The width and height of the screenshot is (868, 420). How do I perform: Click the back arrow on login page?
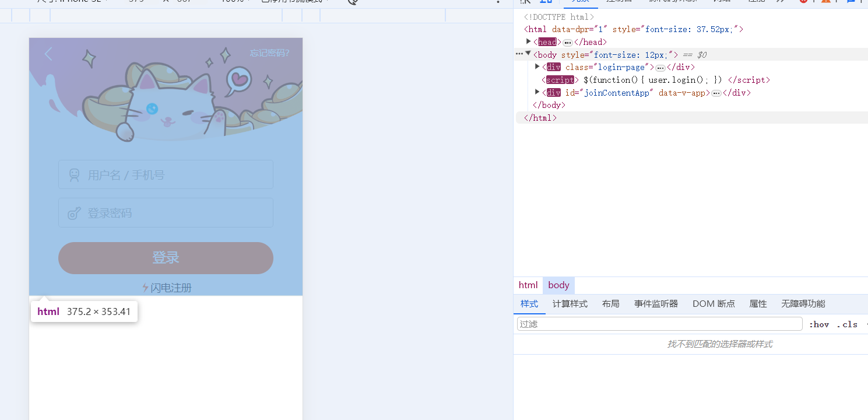point(48,54)
